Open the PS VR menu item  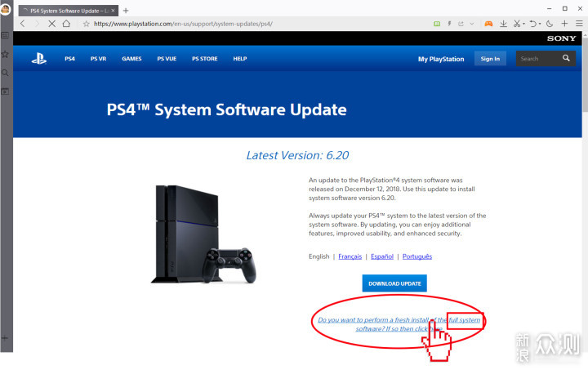pyautogui.click(x=98, y=59)
